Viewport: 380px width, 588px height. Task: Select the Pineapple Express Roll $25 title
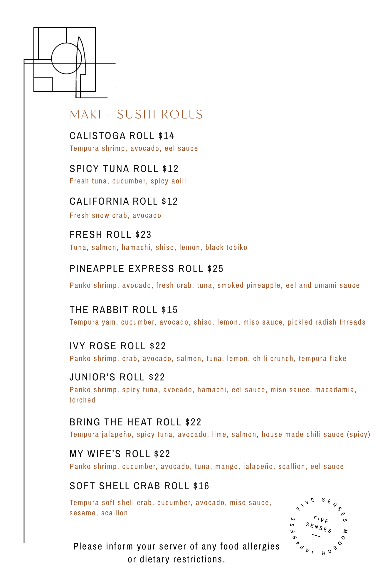147,269
